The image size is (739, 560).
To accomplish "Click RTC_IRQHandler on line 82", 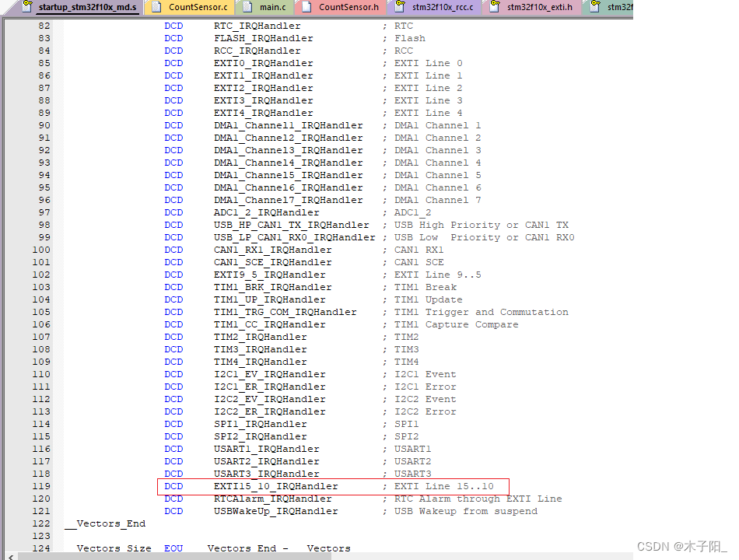I will (257, 26).
